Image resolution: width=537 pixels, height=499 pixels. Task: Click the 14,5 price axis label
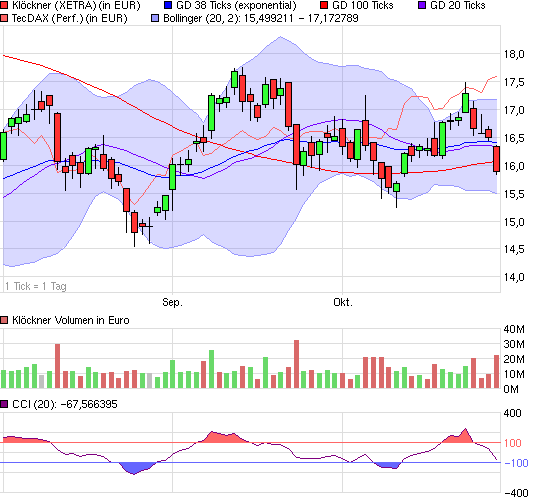tap(514, 249)
